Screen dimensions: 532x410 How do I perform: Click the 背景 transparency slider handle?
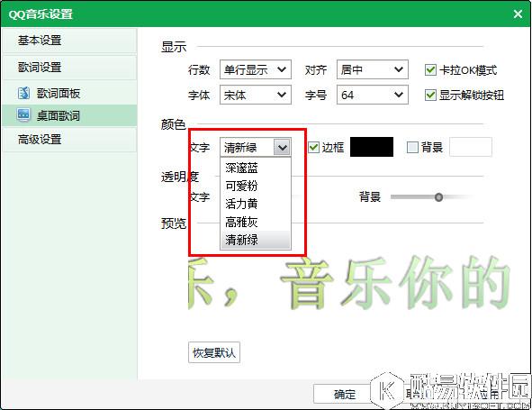click(438, 197)
